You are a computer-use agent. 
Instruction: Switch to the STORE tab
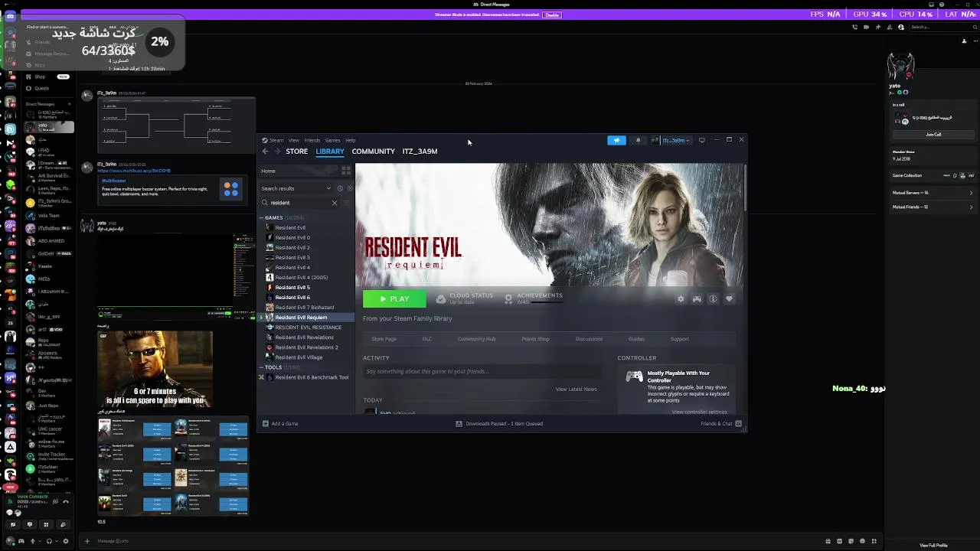pyautogui.click(x=297, y=152)
